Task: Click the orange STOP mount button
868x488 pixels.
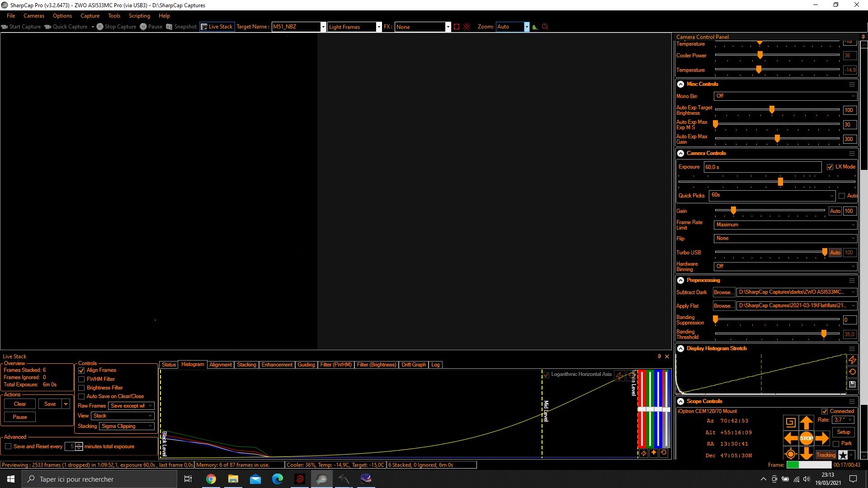Action: point(807,438)
